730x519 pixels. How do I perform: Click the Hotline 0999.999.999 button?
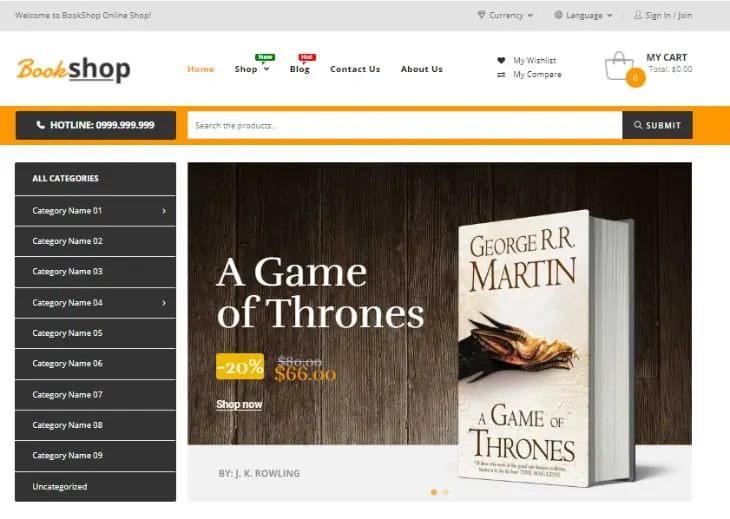click(95, 125)
